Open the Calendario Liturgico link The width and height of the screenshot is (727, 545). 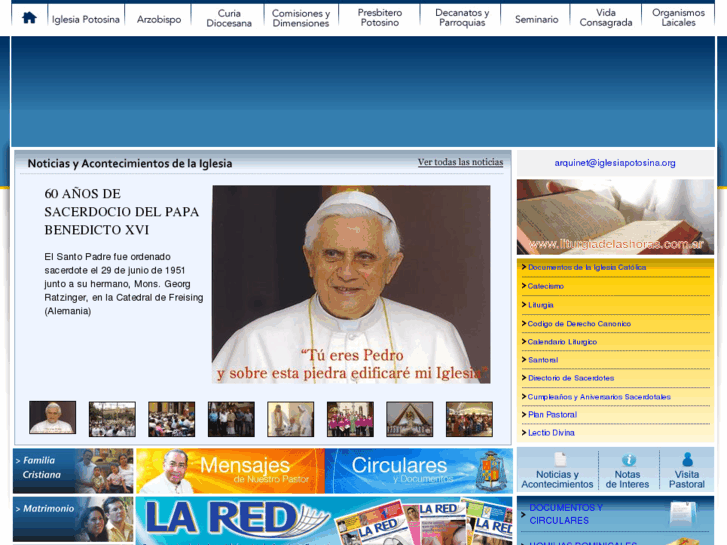click(x=562, y=342)
